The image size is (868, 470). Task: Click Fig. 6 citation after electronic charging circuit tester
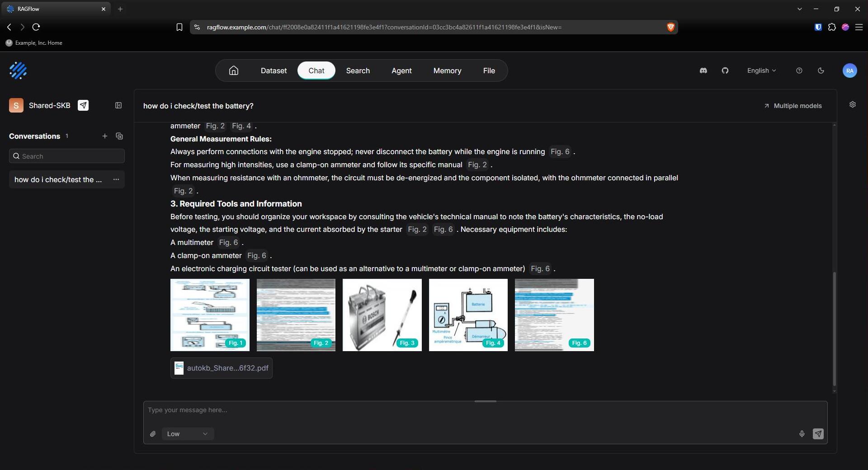coord(540,269)
